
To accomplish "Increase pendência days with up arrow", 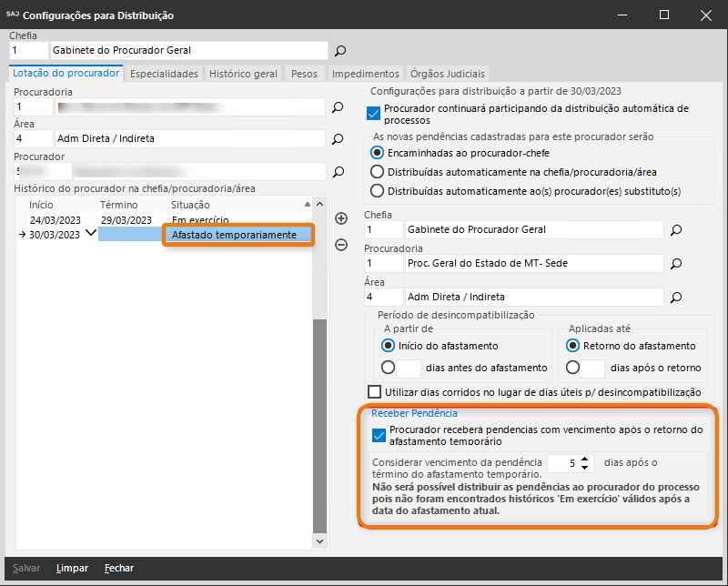I will 585,459.
